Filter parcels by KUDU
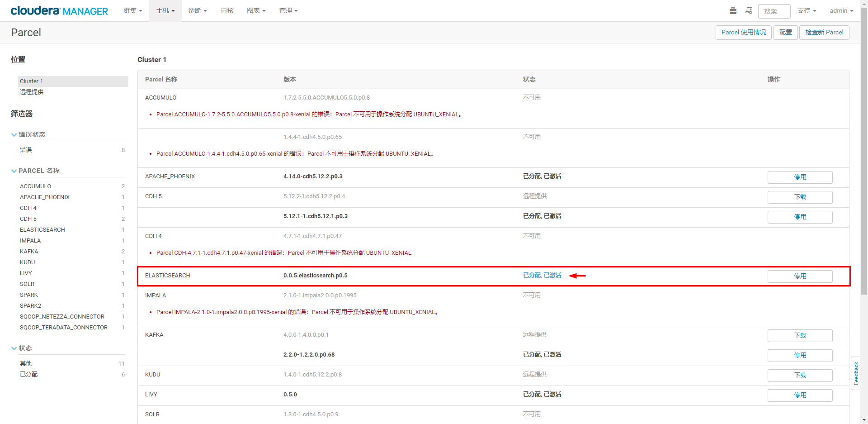The width and height of the screenshot is (868, 424). pyautogui.click(x=28, y=262)
